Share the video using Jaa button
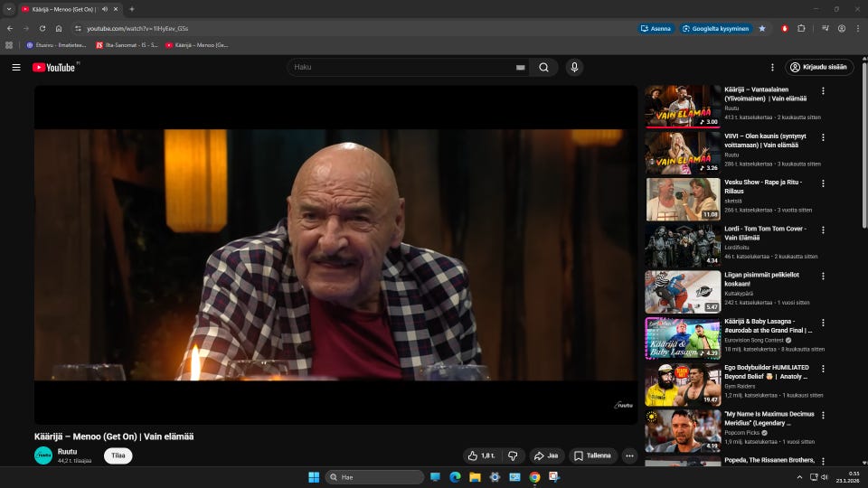 click(546, 455)
